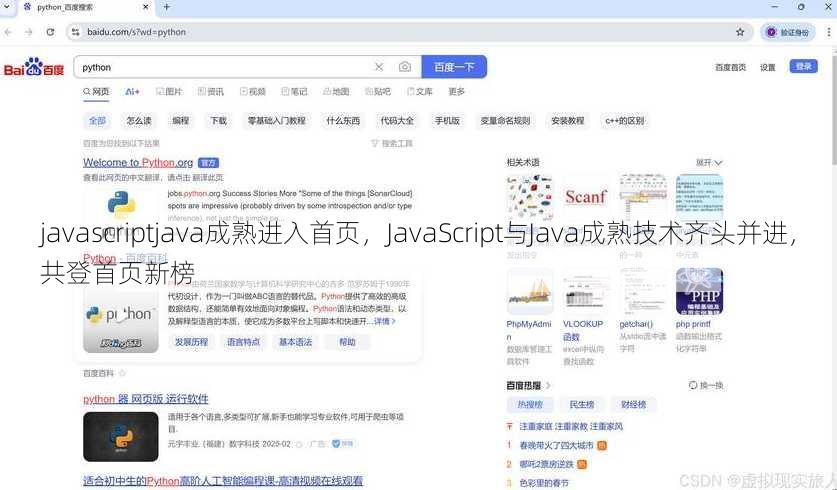The height and width of the screenshot is (490, 837).
Task: Refresh hot searches with 换一换
Action: coord(706,385)
